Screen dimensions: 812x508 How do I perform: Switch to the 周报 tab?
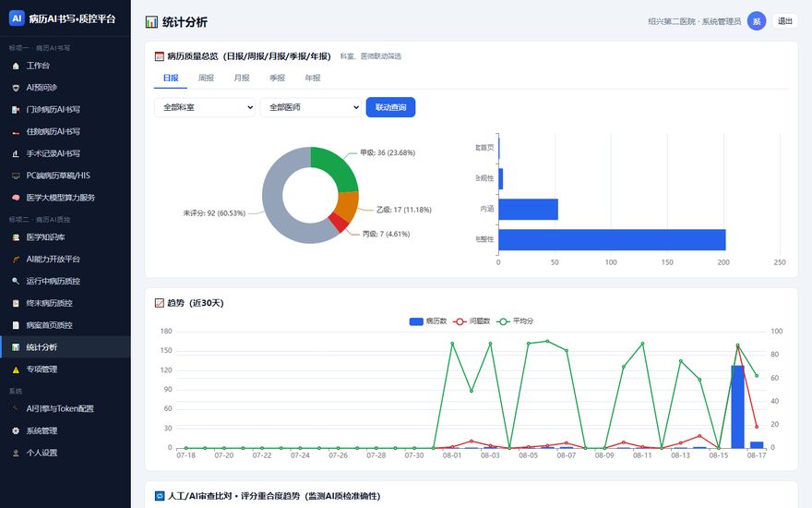206,79
